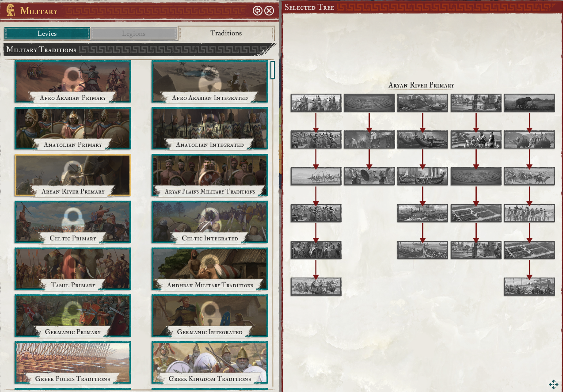This screenshot has height=392, width=563.
Task: Select battlefield siege node at bottom of fifth column
Action: 529,286
